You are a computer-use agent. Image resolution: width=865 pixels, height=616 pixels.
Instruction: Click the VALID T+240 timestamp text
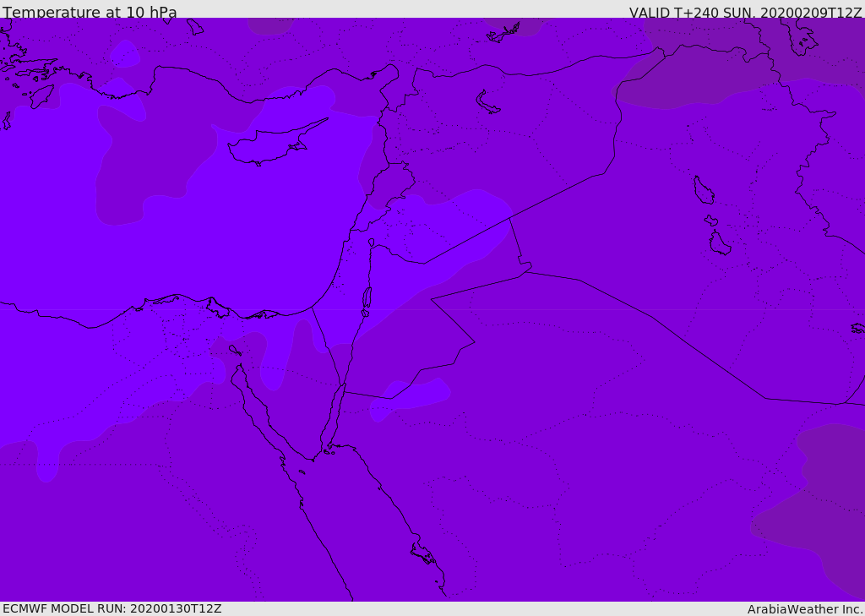(745, 13)
